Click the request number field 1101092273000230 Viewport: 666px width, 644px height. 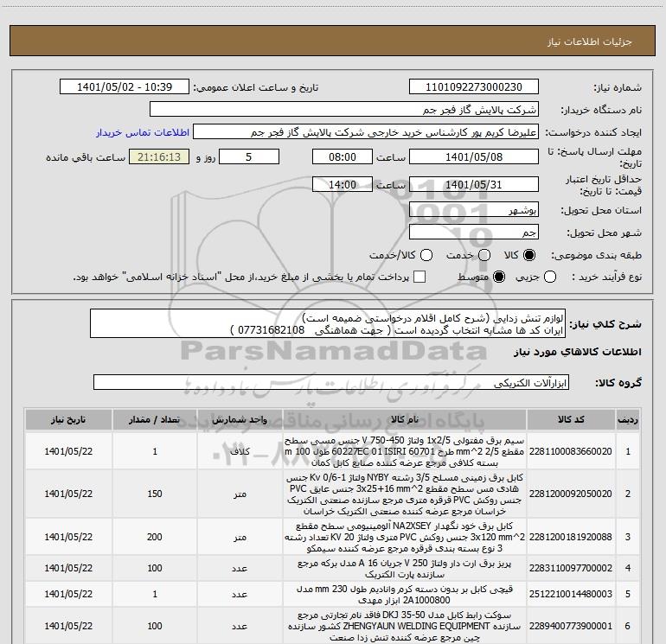click(x=474, y=87)
